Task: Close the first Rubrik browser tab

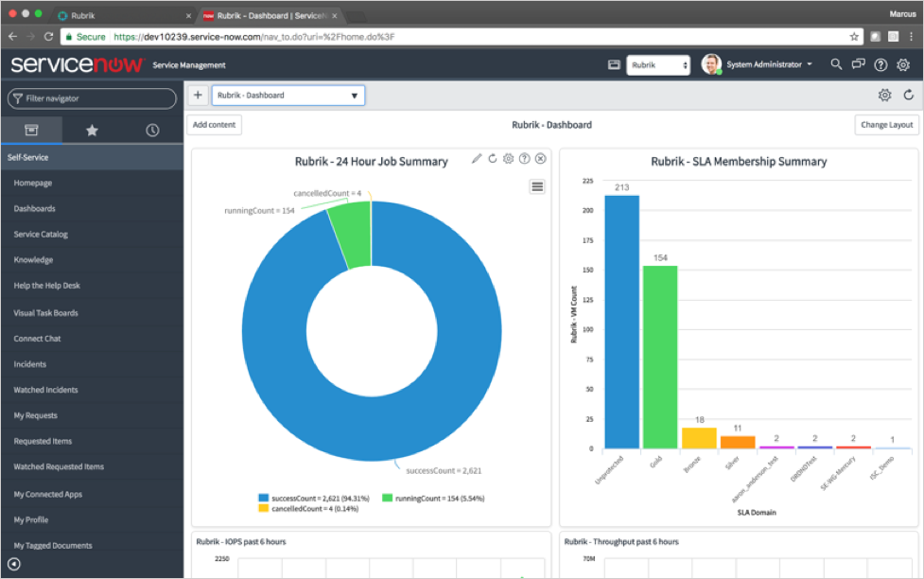Action: [188, 16]
